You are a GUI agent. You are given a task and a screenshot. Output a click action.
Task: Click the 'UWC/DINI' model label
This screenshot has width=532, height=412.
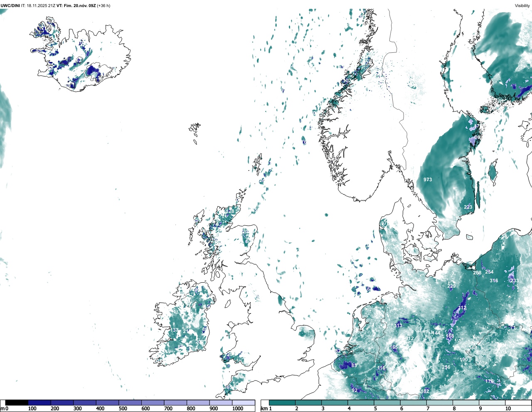click(10, 5)
